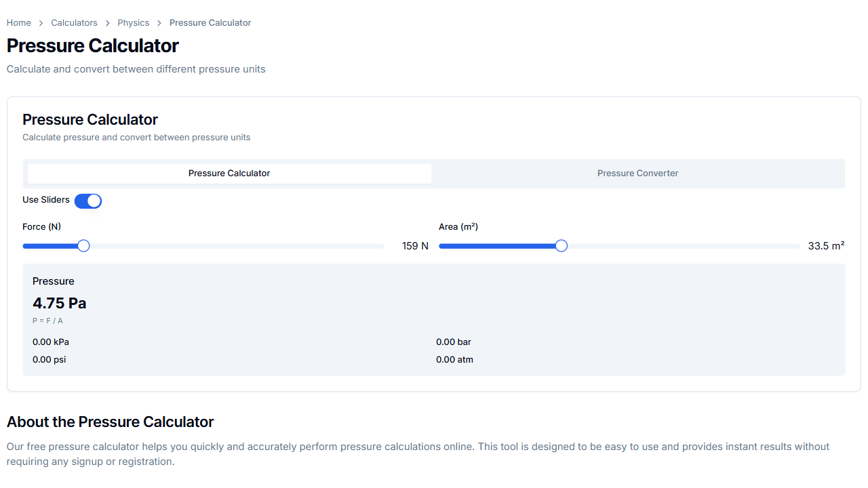
Task: Click the 0.00 kPa converted value
Action: (51, 342)
